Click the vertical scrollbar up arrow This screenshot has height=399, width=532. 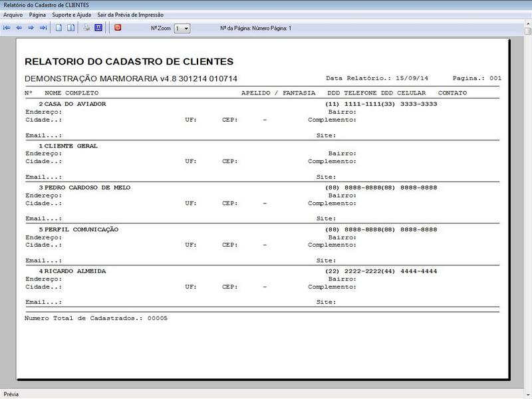(528, 24)
